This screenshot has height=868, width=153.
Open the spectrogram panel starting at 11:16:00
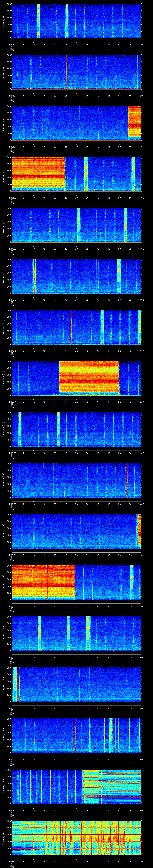tap(77, 327)
